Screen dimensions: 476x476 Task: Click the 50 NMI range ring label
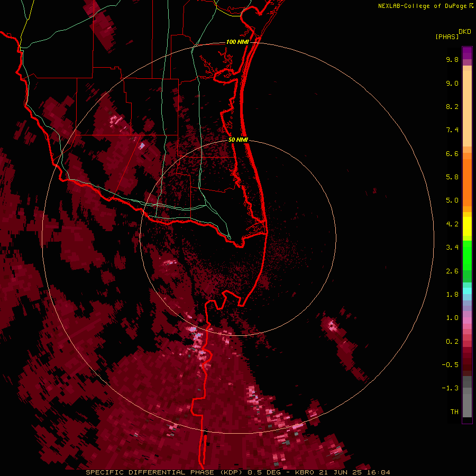point(238,140)
